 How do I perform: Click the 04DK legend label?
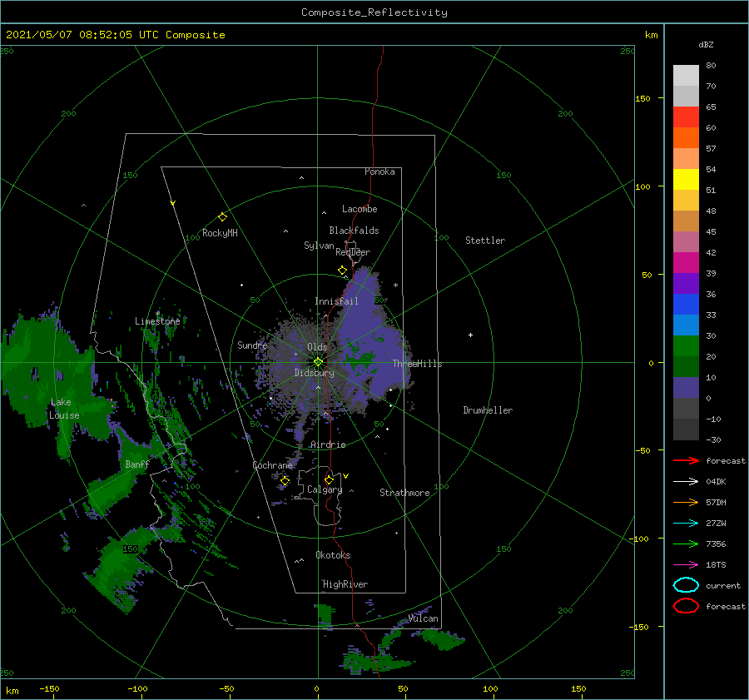coord(716,482)
